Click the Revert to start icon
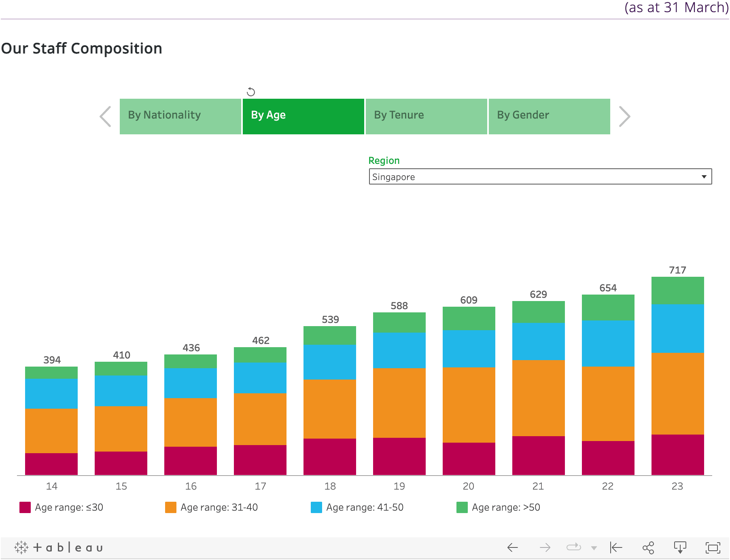The height and width of the screenshot is (560, 730). (616, 548)
